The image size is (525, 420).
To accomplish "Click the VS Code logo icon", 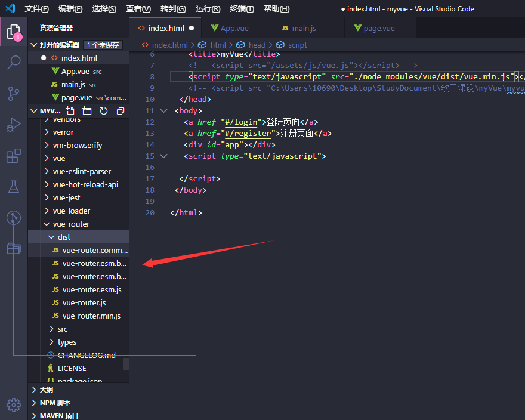I will (x=10, y=8).
